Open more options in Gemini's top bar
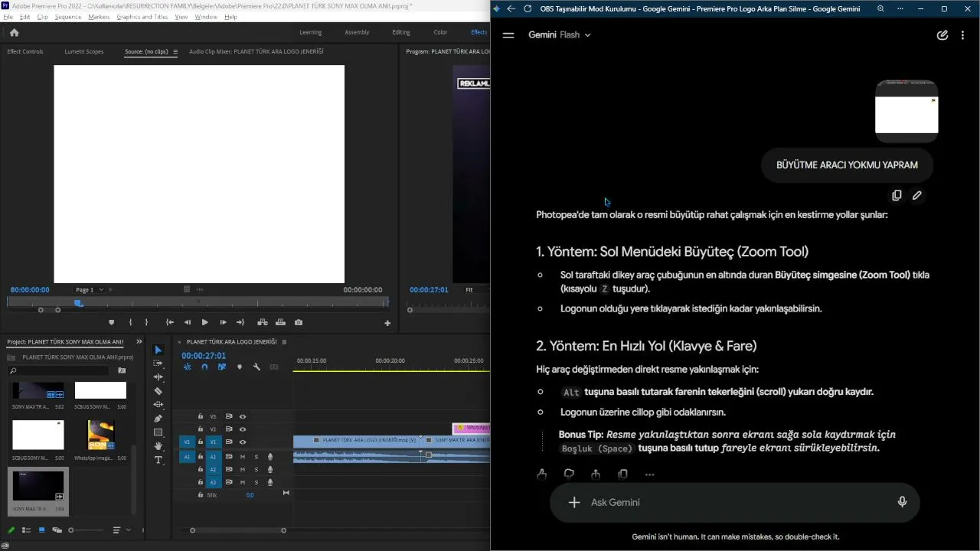Viewport: 980px width, 551px height. coord(962,34)
